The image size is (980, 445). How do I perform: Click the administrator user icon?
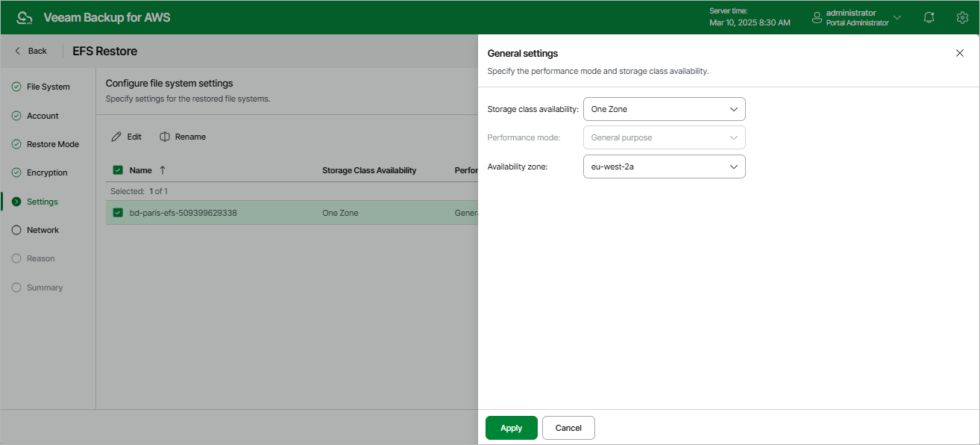pos(817,17)
